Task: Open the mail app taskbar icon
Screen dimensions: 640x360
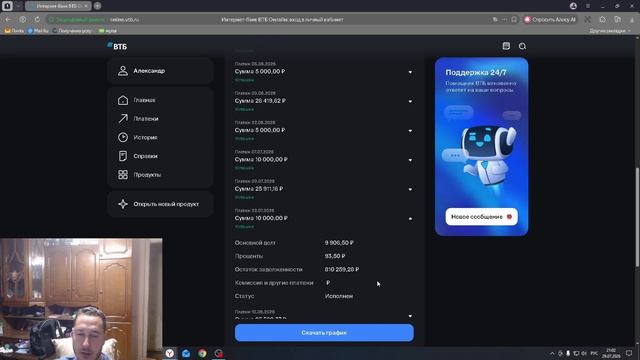Action: [186, 353]
